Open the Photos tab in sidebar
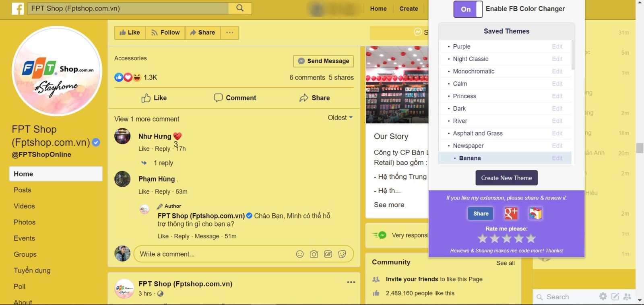Screen dimensions: 644x305 coord(25,222)
